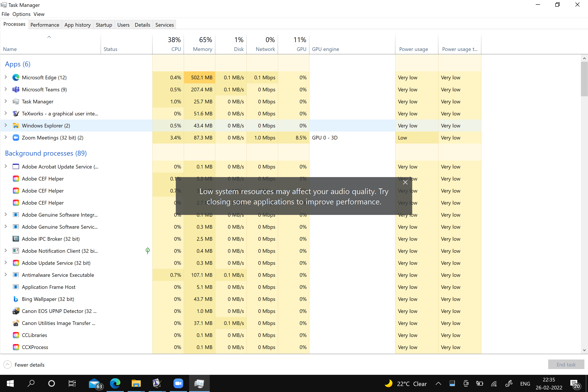Switch to TeXworks from the taskbar
588x392 pixels.
pos(157,383)
